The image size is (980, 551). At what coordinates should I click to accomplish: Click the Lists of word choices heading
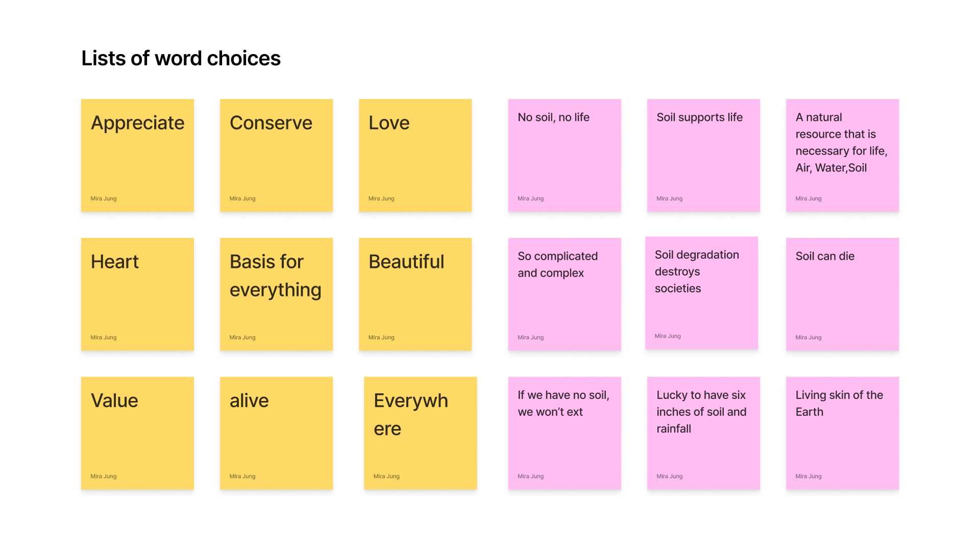click(x=181, y=58)
